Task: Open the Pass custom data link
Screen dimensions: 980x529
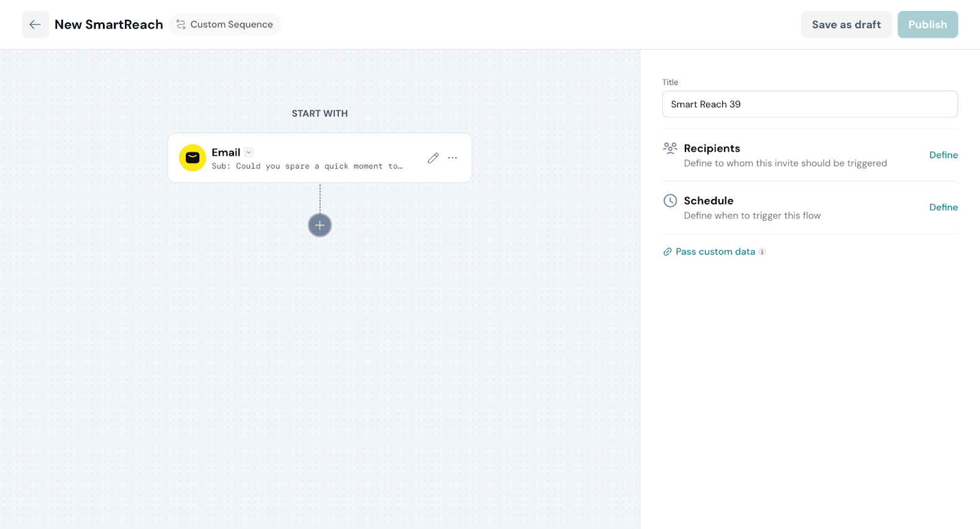Action: point(715,252)
